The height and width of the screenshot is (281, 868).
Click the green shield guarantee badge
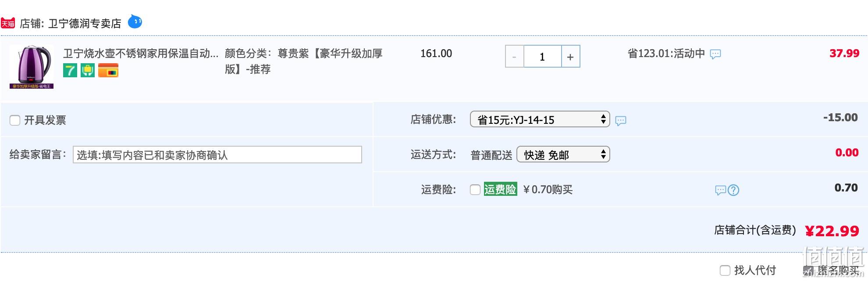88,70
